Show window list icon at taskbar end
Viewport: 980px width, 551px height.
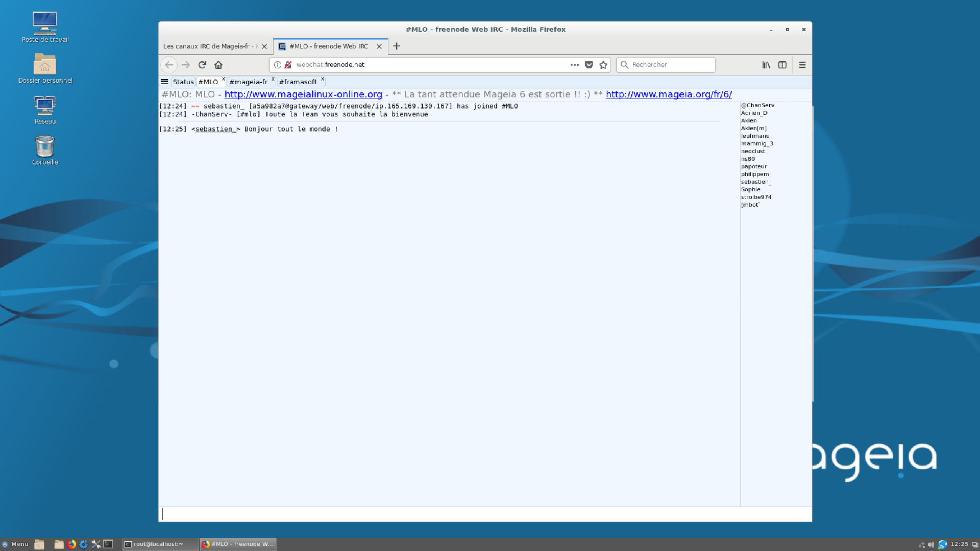click(x=975, y=545)
